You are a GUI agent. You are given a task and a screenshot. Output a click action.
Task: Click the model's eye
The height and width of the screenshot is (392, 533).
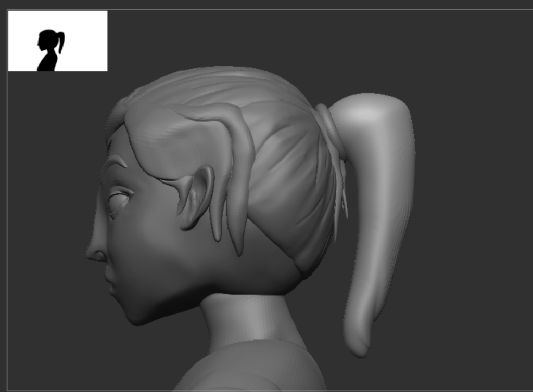[x=119, y=201]
